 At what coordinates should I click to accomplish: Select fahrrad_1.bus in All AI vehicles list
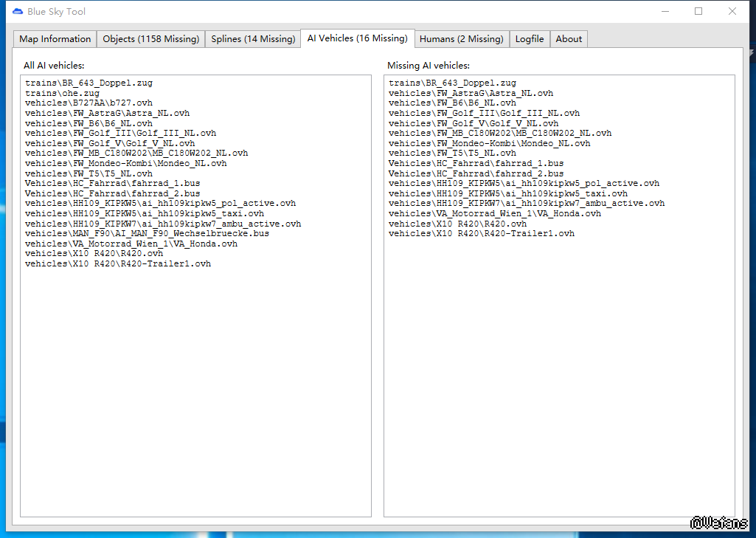[112, 183]
